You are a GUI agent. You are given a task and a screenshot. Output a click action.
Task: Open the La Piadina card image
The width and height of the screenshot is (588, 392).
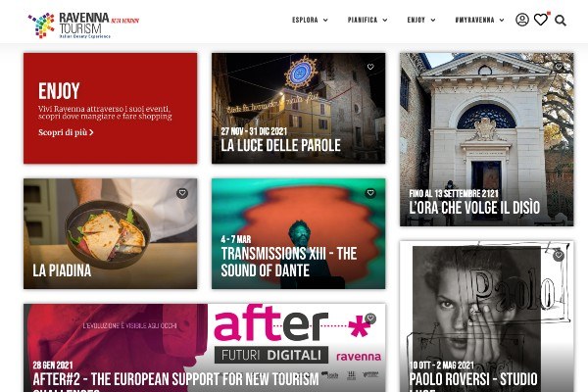110,233
